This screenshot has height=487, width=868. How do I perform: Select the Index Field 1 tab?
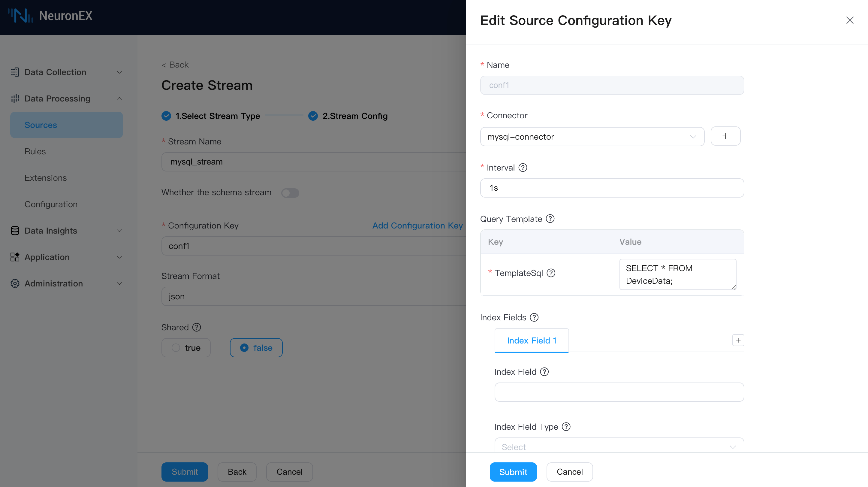pyautogui.click(x=531, y=340)
